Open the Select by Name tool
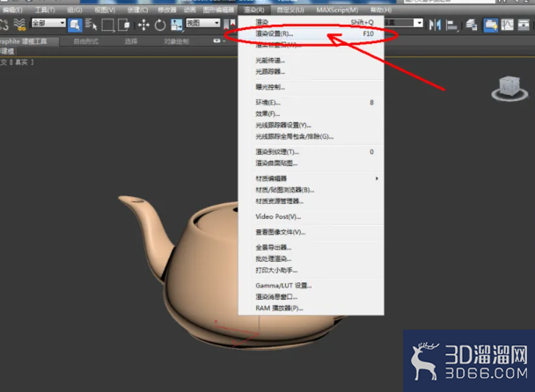Image resolution: width=535 pixels, height=392 pixels. click(91, 25)
